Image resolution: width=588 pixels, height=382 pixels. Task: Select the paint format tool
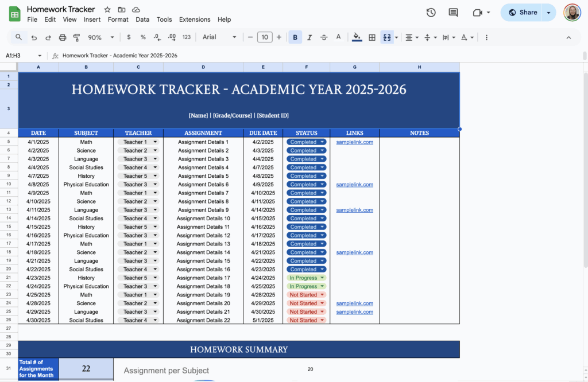(x=78, y=37)
